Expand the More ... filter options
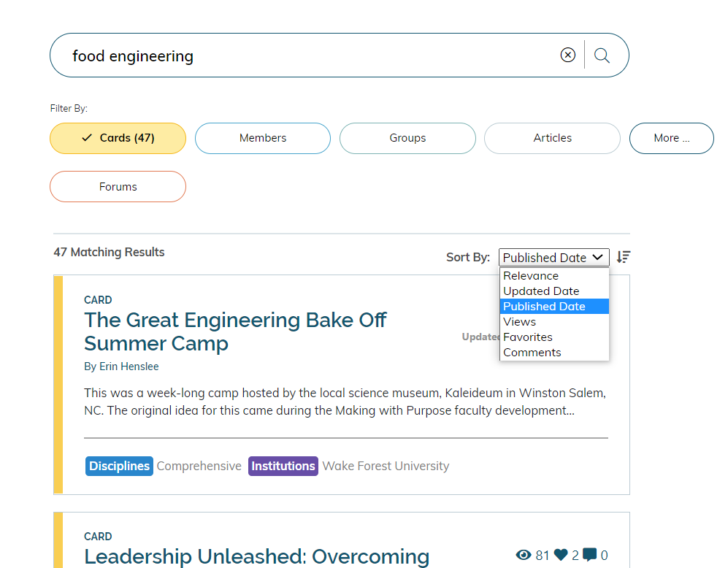The image size is (728, 568). pos(671,138)
